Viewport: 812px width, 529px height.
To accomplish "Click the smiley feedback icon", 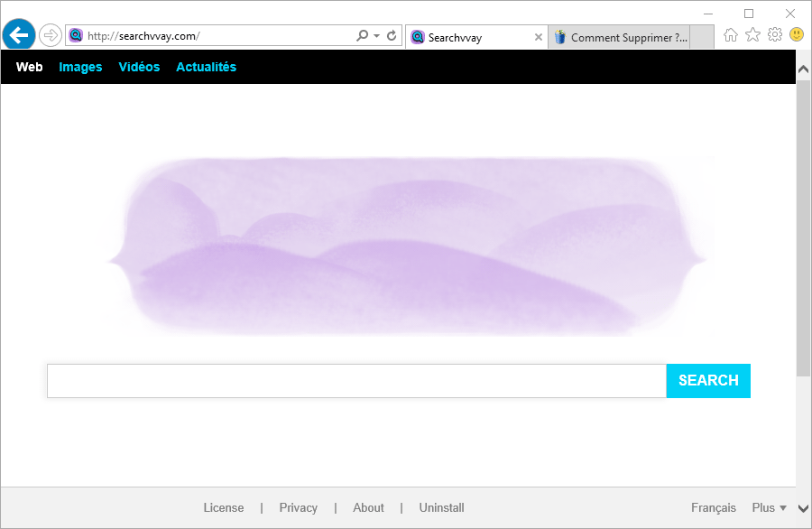I will pyautogui.click(x=797, y=34).
